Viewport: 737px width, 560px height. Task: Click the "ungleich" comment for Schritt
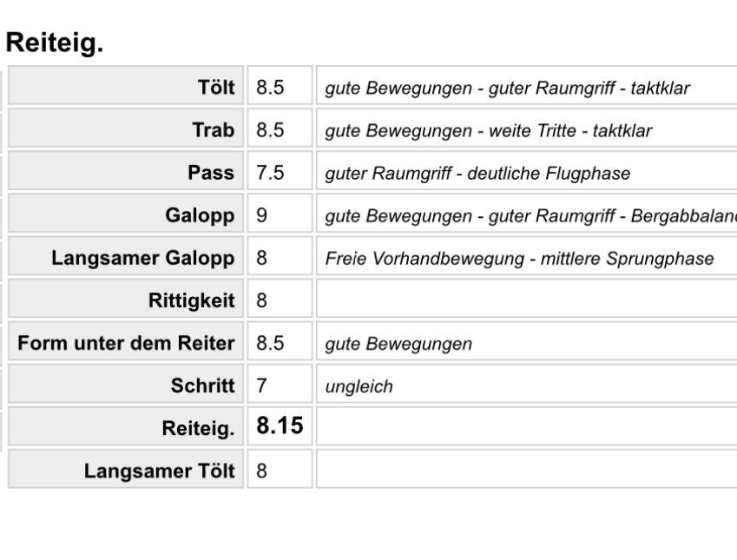[x=359, y=386]
